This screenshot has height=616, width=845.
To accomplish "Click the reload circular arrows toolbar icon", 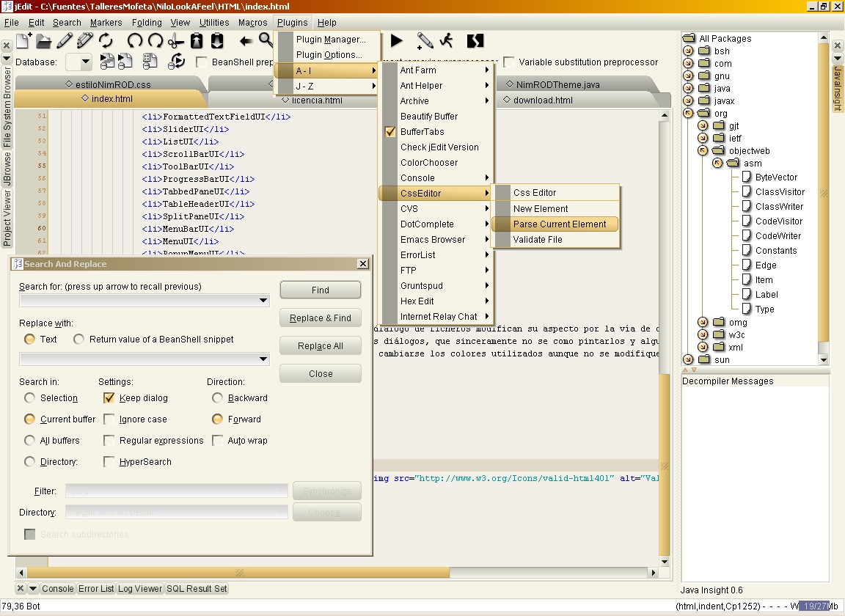I will 106,40.
